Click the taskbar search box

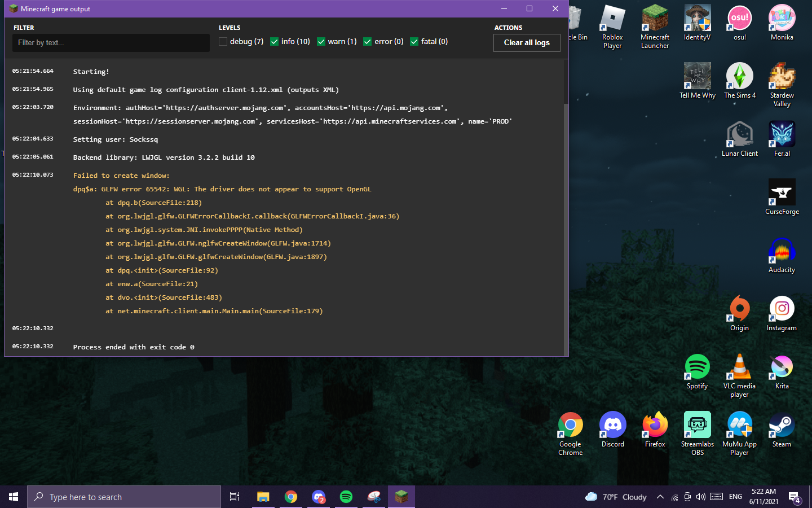coord(124,497)
